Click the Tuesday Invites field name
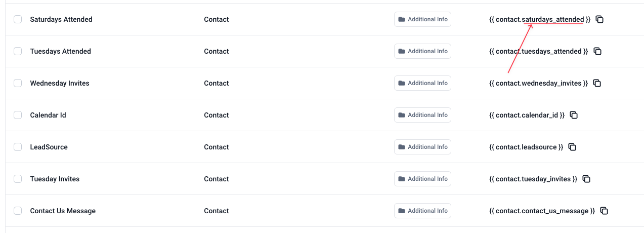Image resolution: width=644 pixels, height=233 pixels. point(55,179)
